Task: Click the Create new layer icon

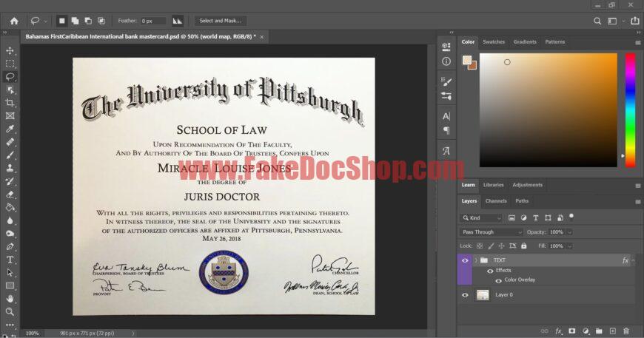Action: coord(612,331)
